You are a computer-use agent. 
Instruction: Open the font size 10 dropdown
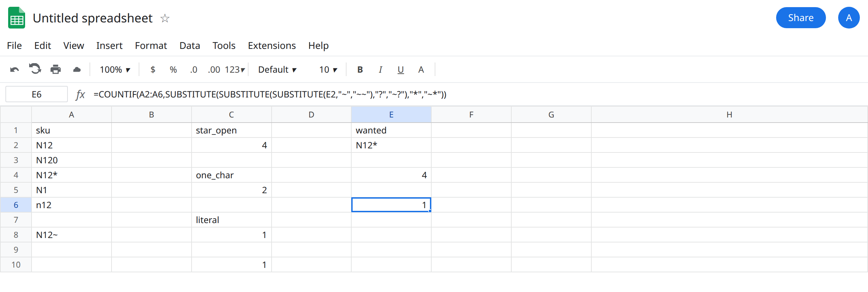tap(328, 70)
